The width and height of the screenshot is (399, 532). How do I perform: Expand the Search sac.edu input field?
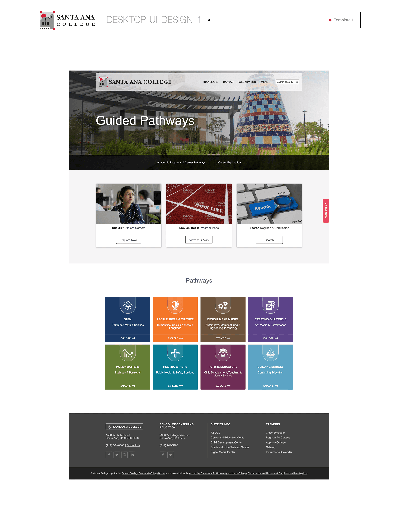(x=286, y=82)
